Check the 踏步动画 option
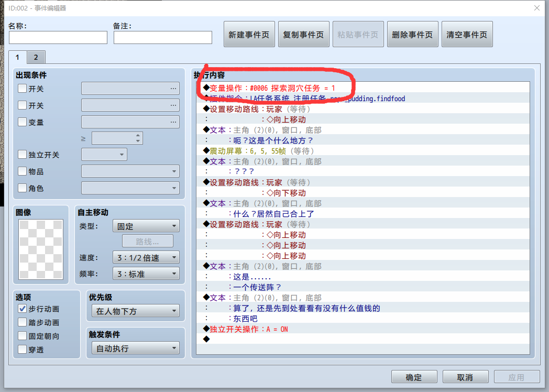The width and height of the screenshot is (549, 392). pos(22,322)
